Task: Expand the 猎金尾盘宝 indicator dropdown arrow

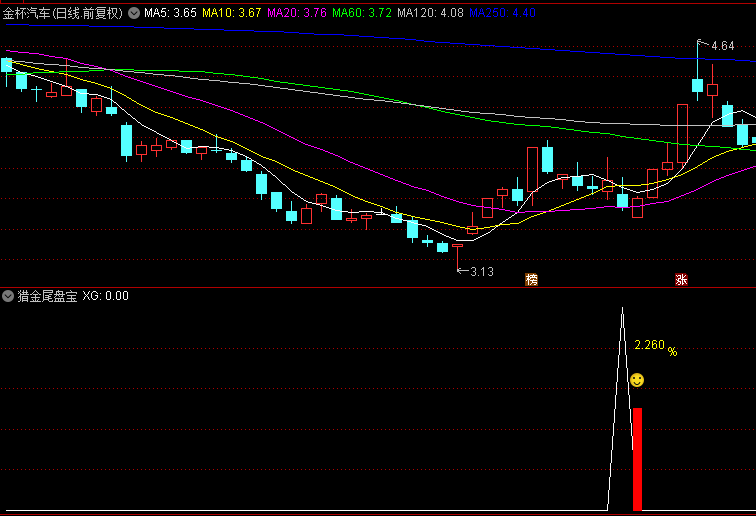Action: (x=8, y=296)
